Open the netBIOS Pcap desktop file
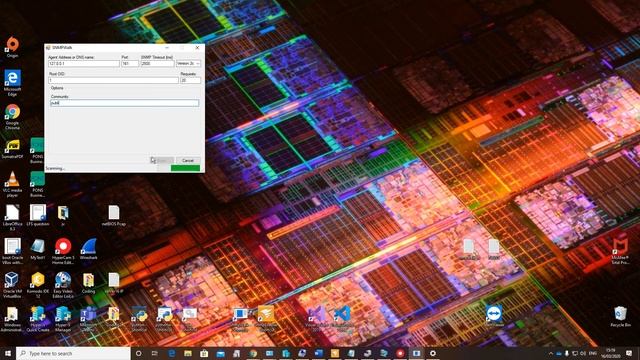 pos(114,215)
